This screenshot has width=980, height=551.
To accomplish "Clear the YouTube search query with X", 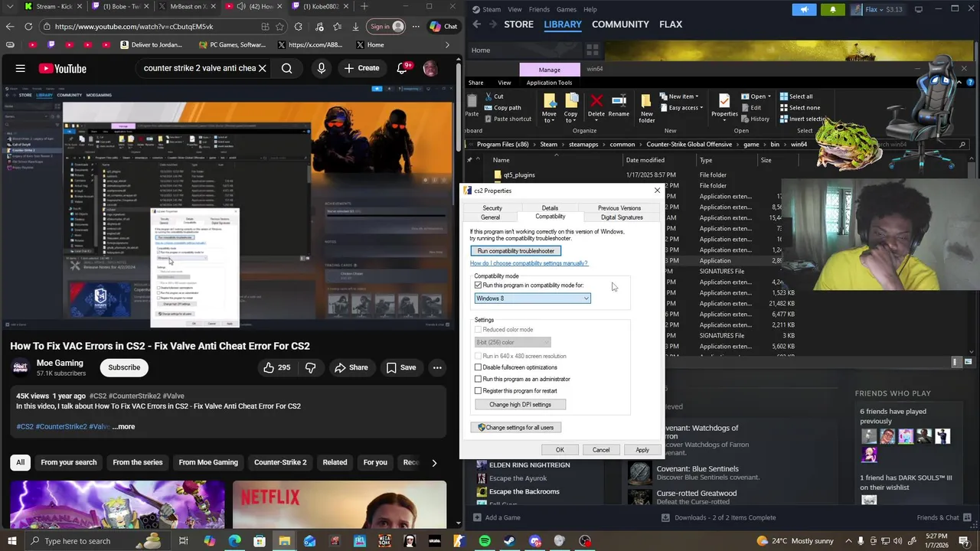I will [x=262, y=68].
